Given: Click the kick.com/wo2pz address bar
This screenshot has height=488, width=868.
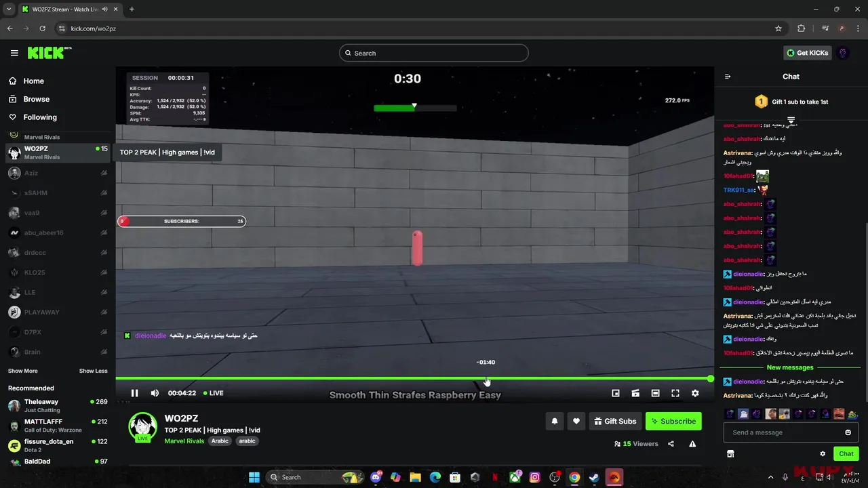Looking at the screenshot, I should [420, 28].
